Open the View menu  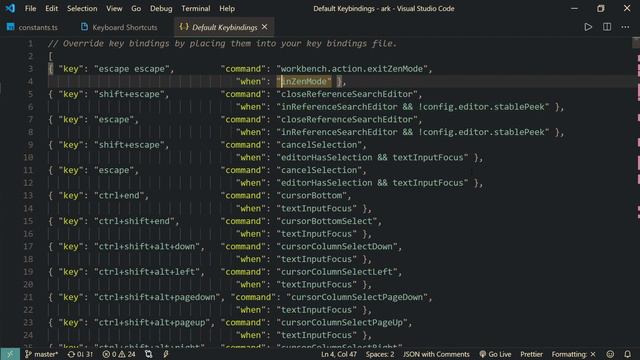114,9
